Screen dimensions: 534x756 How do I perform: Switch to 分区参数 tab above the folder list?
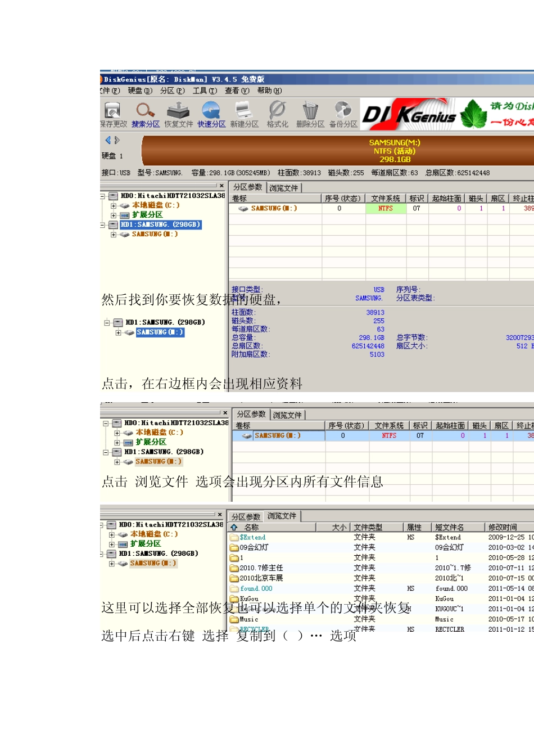click(x=246, y=517)
